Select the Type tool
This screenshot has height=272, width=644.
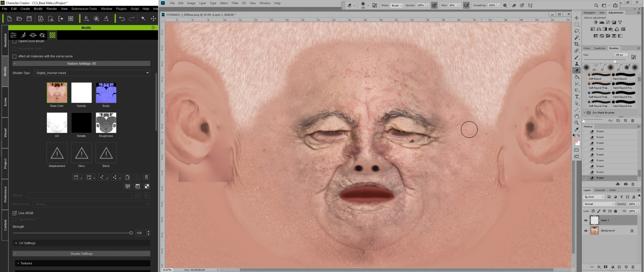[x=577, y=97]
